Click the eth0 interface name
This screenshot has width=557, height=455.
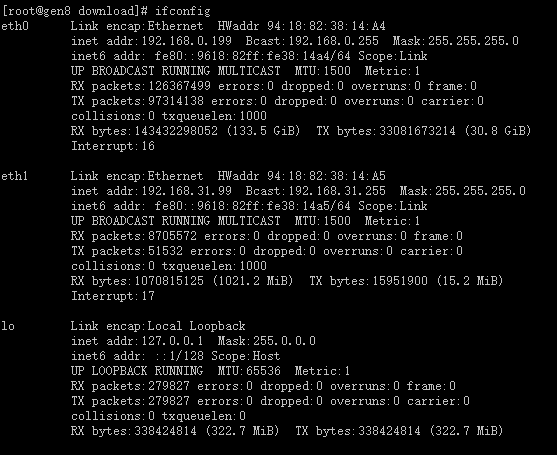pos(15,26)
